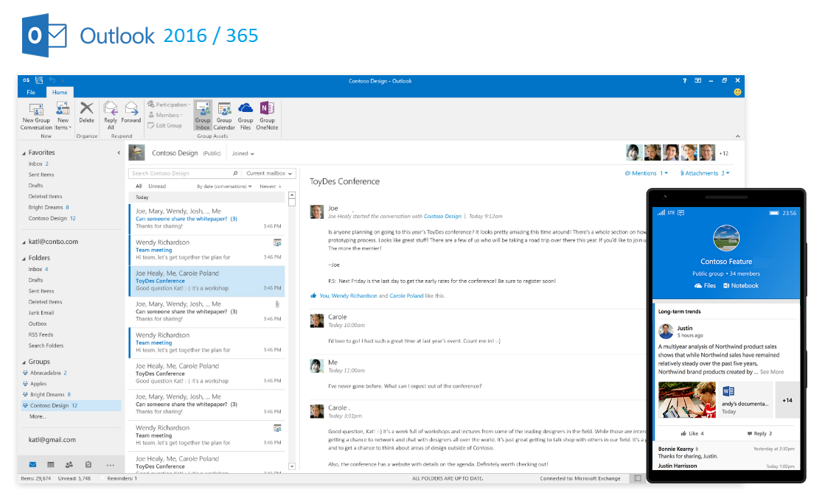The width and height of the screenshot is (825, 504).
Task: Collapse the Favorites section
Action: click(24, 153)
